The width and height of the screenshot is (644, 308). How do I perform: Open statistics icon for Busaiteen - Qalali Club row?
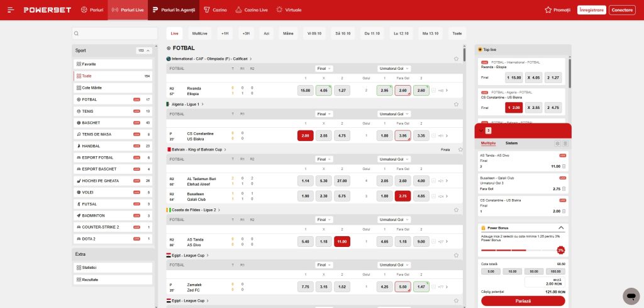(x=434, y=196)
